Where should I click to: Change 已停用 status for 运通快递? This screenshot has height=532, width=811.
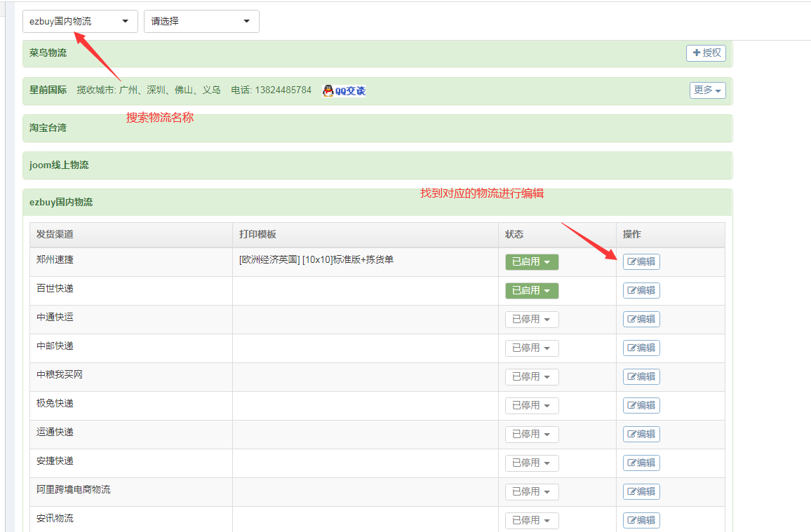[532, 434]
